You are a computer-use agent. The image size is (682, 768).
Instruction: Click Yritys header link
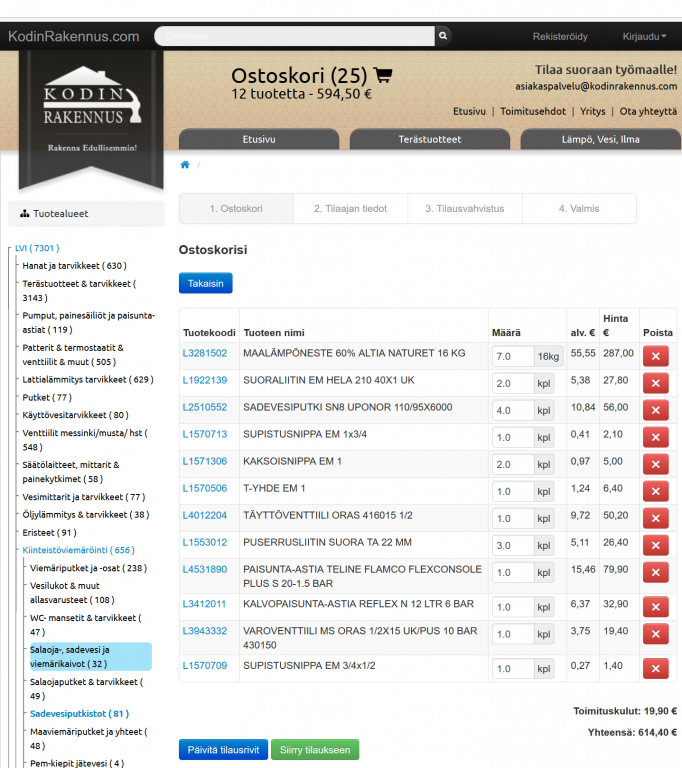(593, 111)
